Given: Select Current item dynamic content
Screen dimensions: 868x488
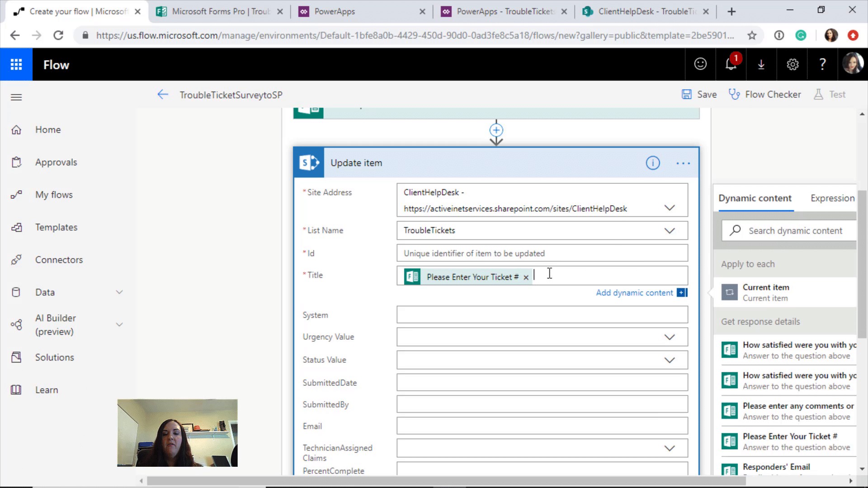Looking at the screenshot, I should tap(786, 292).
